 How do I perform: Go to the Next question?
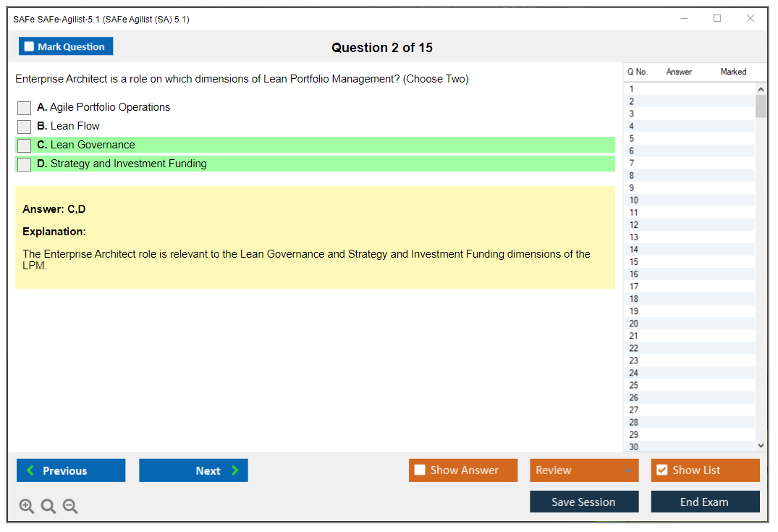[x=193, y=470]
